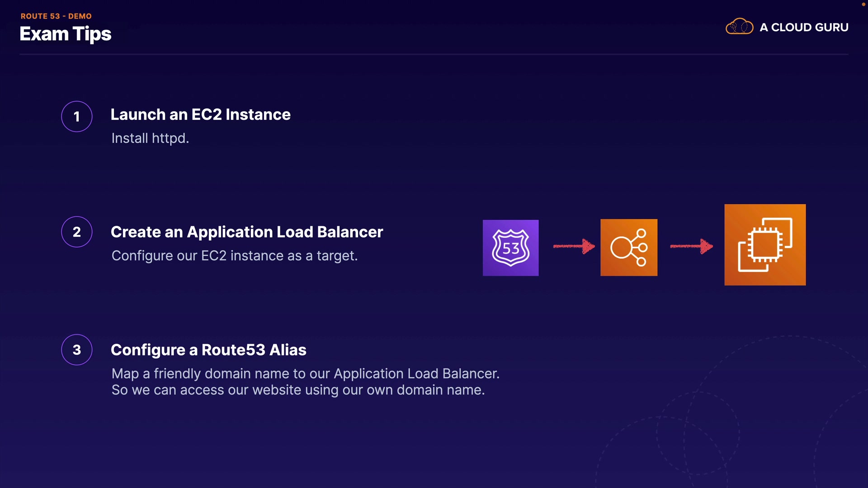
Task: Click the A Cloud Guru cloud logo
Action: [739, 27]
